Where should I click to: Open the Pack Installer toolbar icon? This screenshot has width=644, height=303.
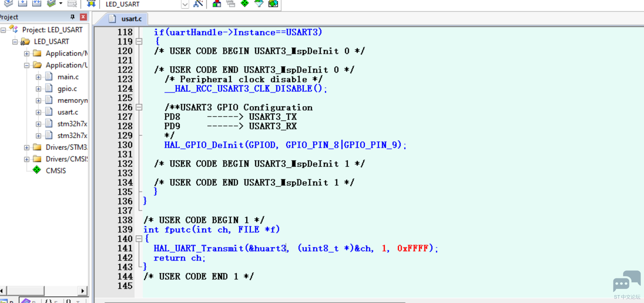tap(273, 4)
